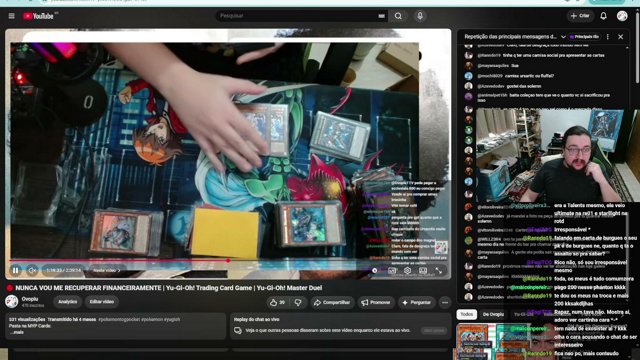640x360 pixels.
Task: Select the Yu-Gi-Oh filter chip
Action: coord(523,314)
